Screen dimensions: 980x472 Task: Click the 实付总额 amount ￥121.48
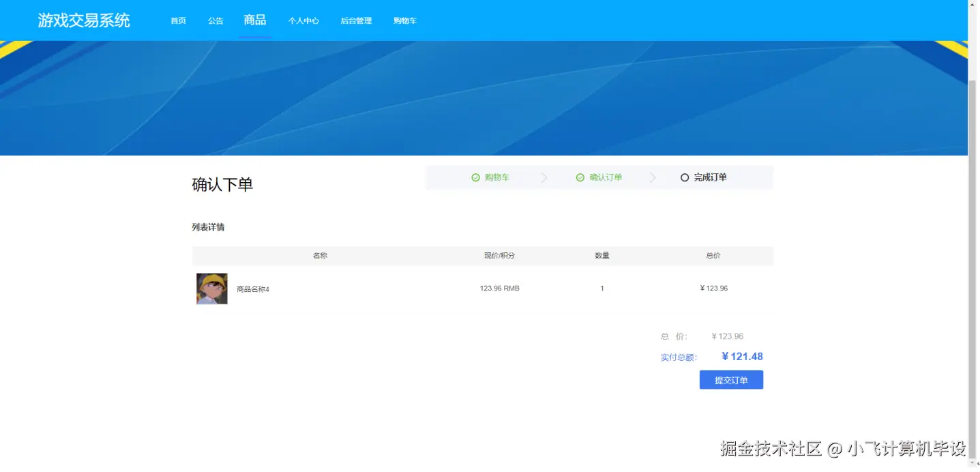click(742, 357)
